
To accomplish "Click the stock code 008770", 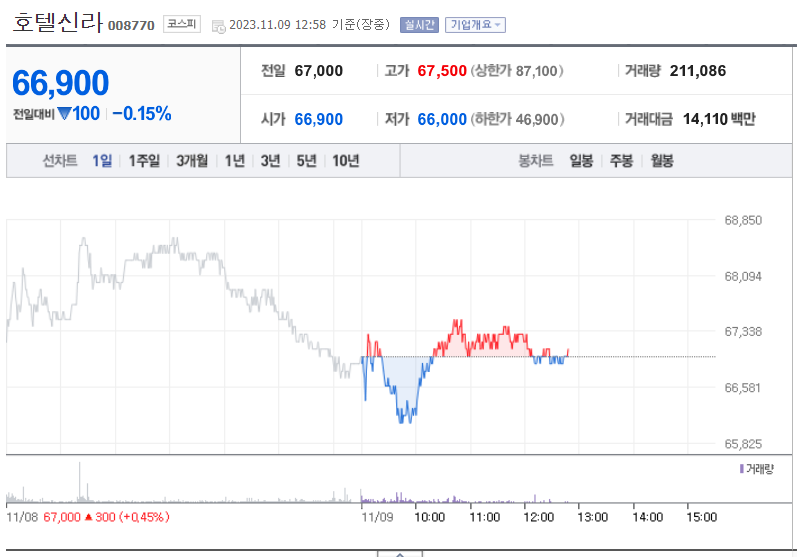I will (131, 25).
